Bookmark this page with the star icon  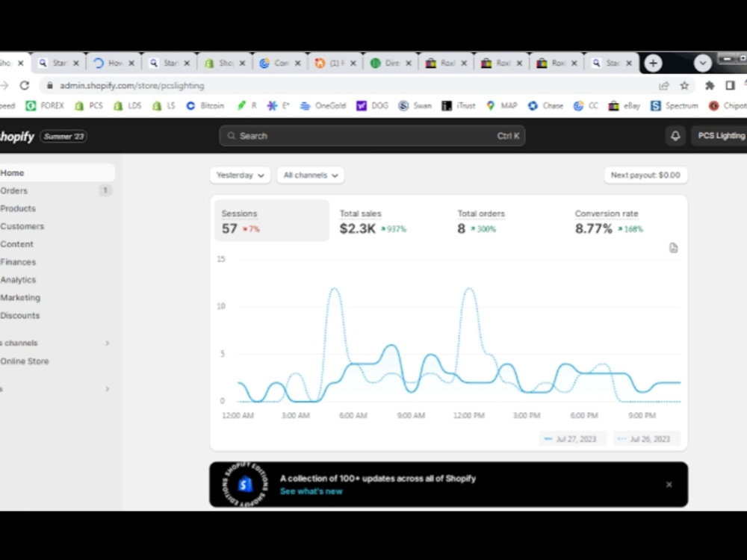684,86
